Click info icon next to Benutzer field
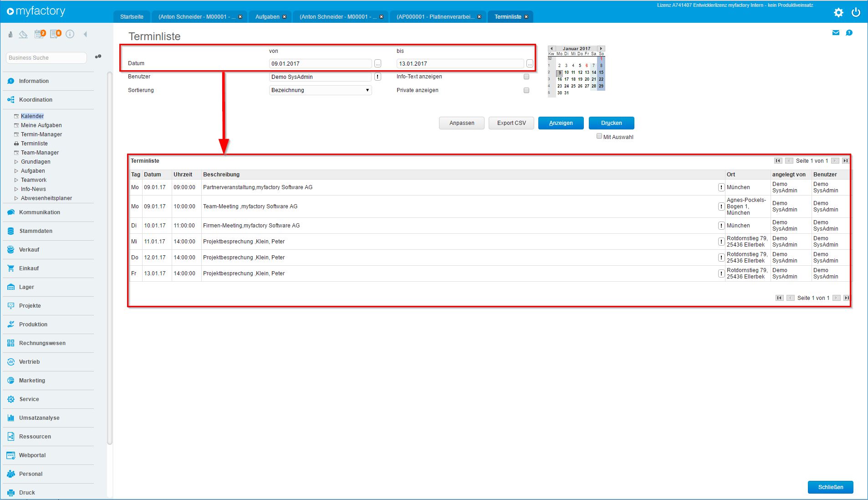 378,77
